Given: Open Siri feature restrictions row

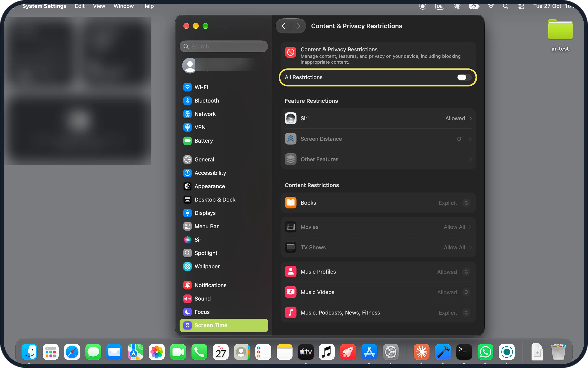Looking at the screenshot, I should point(378,118).
